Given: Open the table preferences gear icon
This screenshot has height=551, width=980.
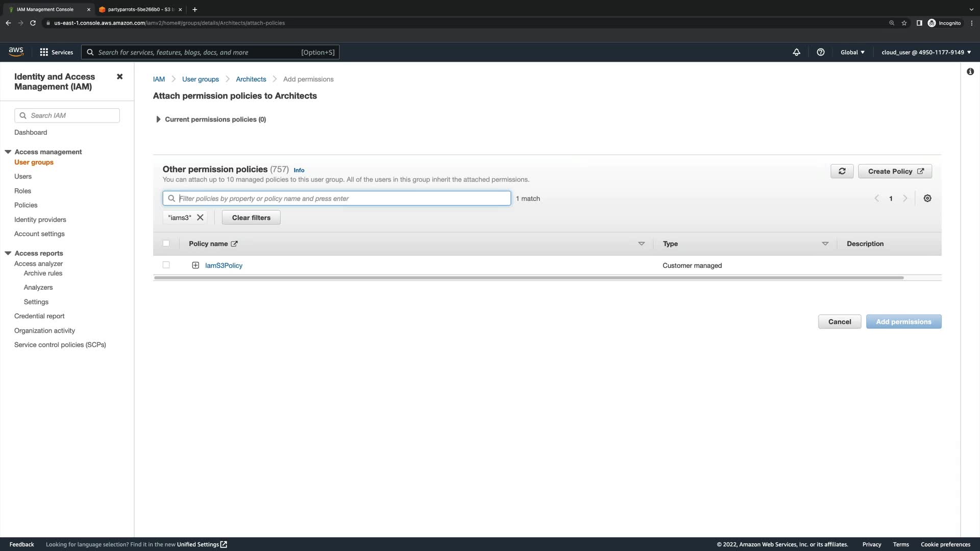Looking at the screenshot, I should tap(927, 198).
